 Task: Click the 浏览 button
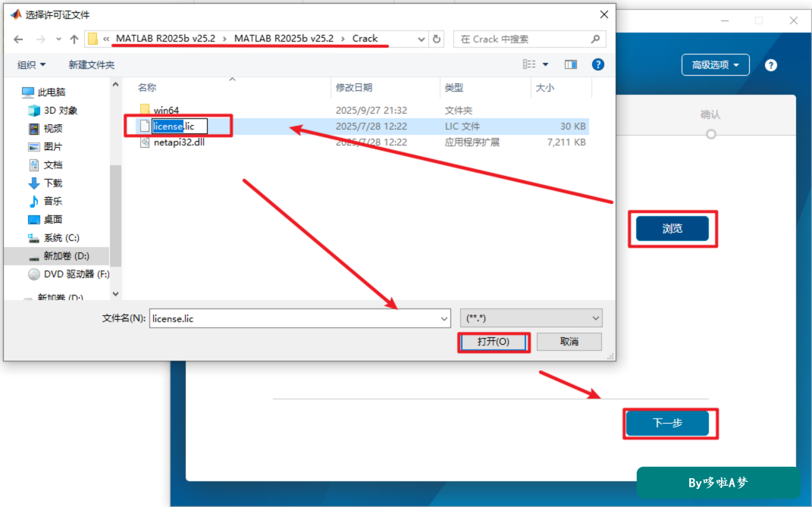tap(672, 228)
